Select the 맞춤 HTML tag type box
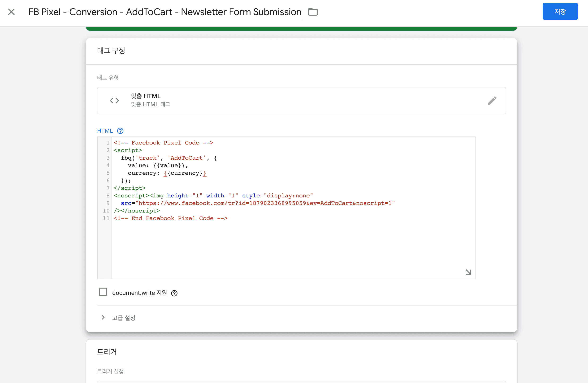 pyautogui.click(x=301, y=100)
